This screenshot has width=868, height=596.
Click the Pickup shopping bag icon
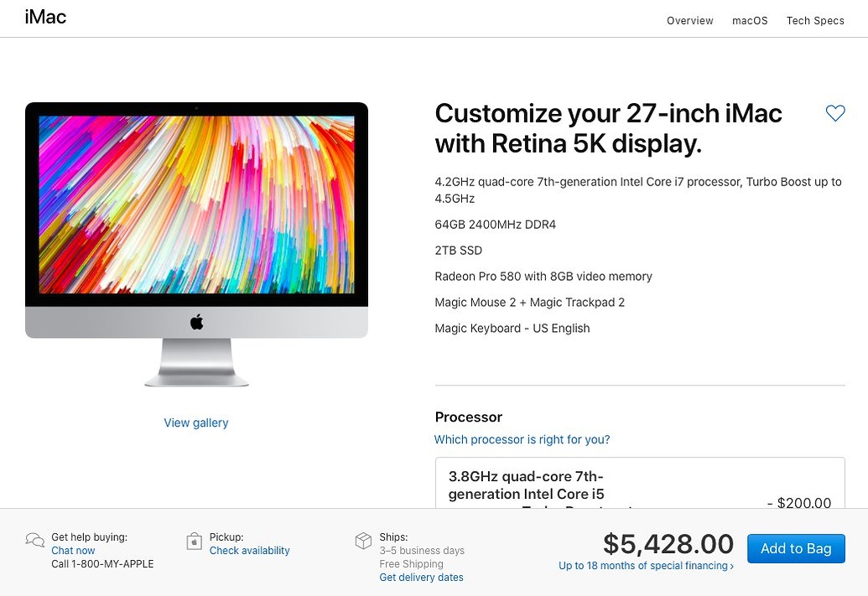195,542
